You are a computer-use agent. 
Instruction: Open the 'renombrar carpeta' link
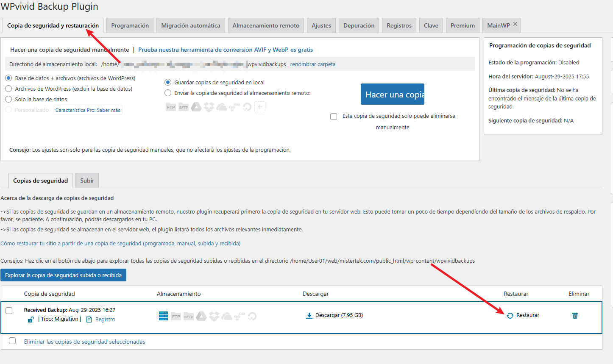(312, 64)
